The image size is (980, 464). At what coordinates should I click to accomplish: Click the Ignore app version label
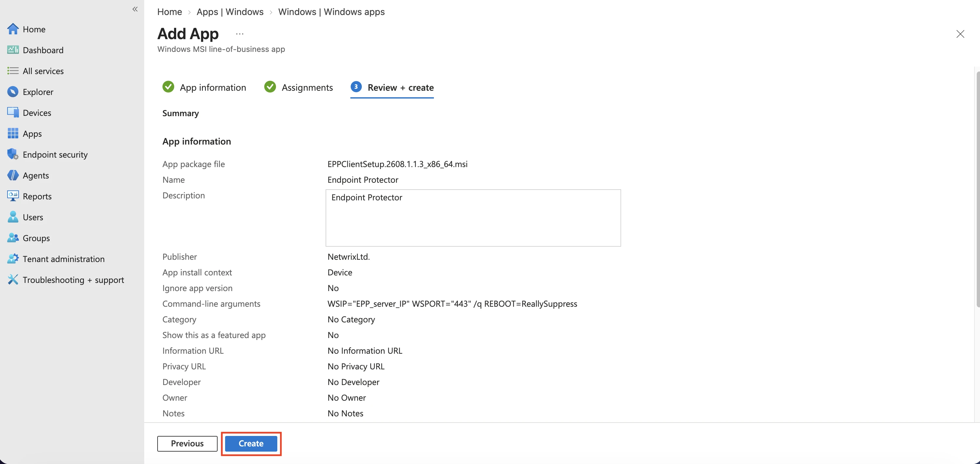[x=197, y=288]
